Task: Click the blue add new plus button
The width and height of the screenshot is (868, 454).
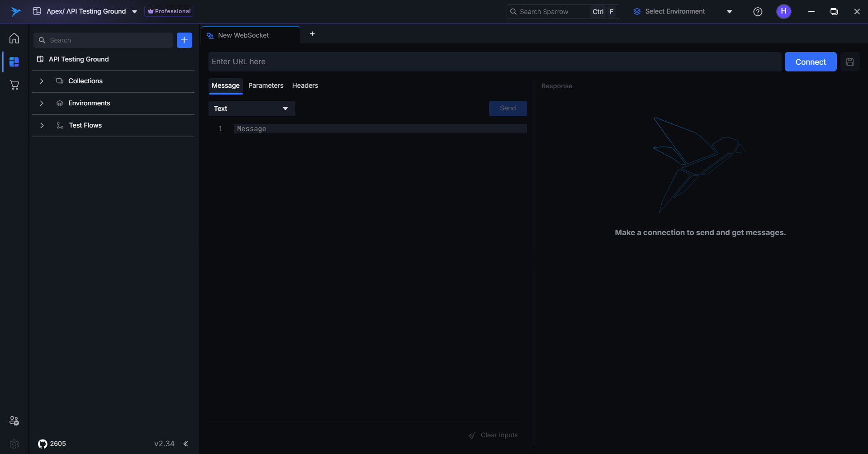Action: pos(184,40)
